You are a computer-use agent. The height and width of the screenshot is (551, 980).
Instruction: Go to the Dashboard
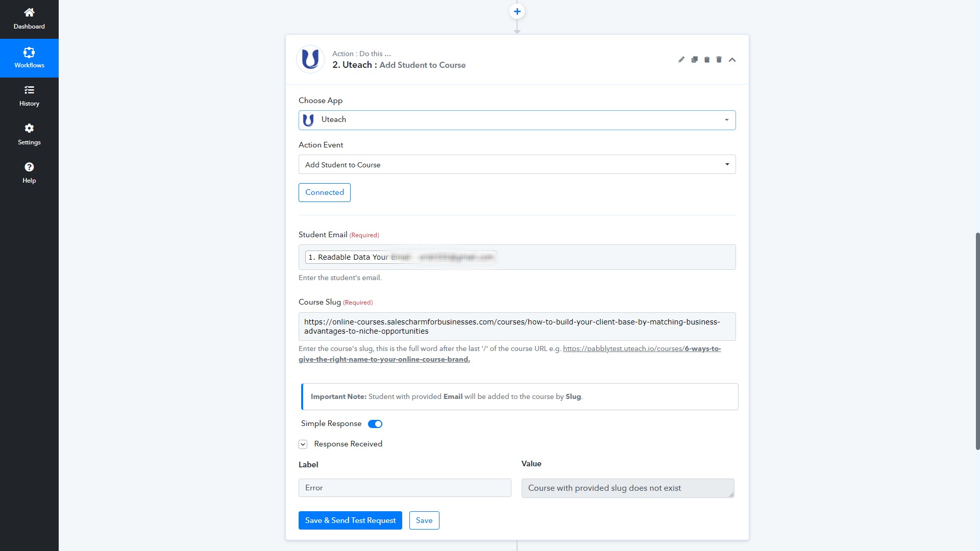point(29,19)
